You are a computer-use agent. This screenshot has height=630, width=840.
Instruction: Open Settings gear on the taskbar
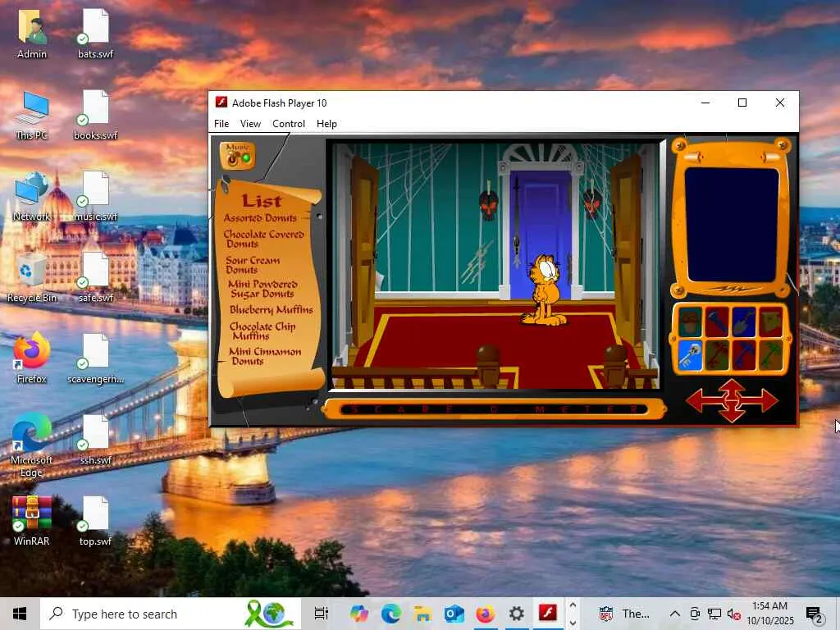(x=517, y=614)
